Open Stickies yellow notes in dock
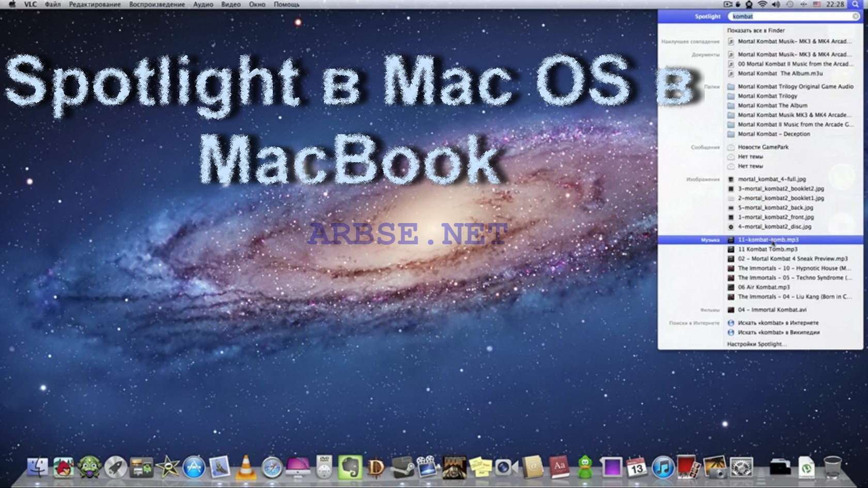The image size is (868, 488). pyautogui.click(x=481, y=467)
